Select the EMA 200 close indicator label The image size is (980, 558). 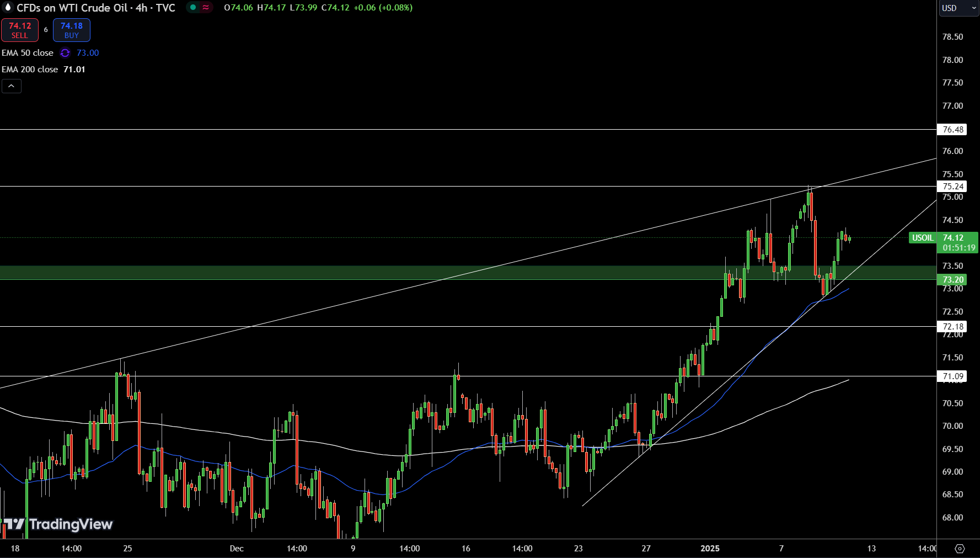coord(30,70)
